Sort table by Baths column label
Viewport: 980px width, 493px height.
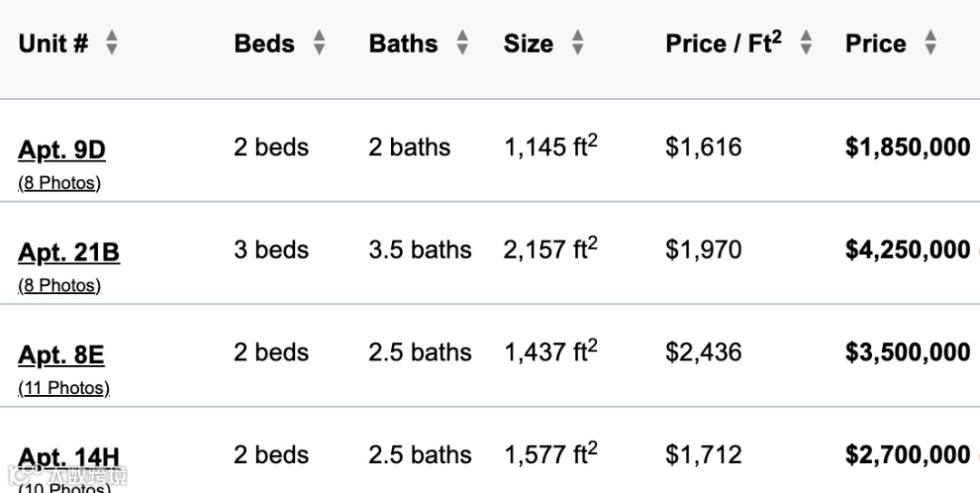click(403, 44)
